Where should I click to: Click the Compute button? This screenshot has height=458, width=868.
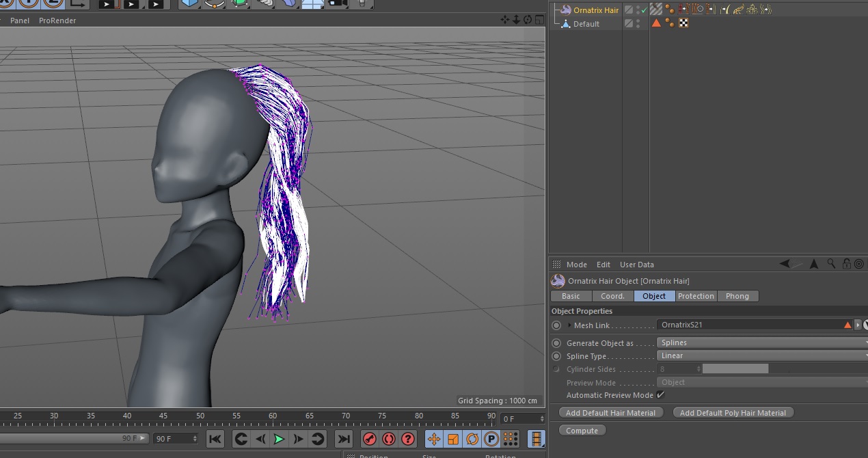(582, 431)
